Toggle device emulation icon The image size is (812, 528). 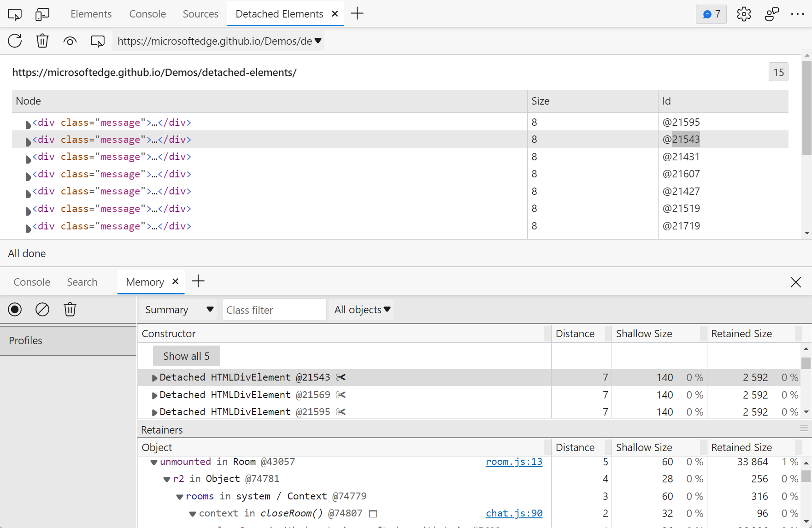tap(42, 14)
